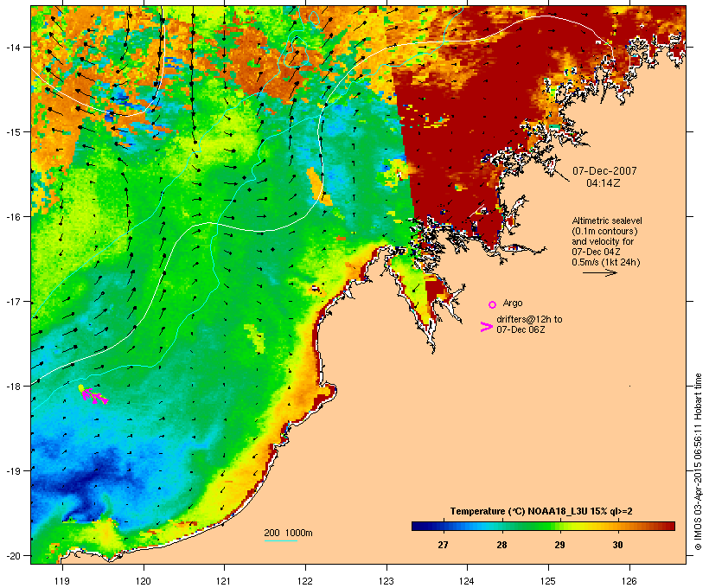The image size is (709, 588).
Task: Click the magenta drifter tracks near 18°S
Action: [94, 396]
